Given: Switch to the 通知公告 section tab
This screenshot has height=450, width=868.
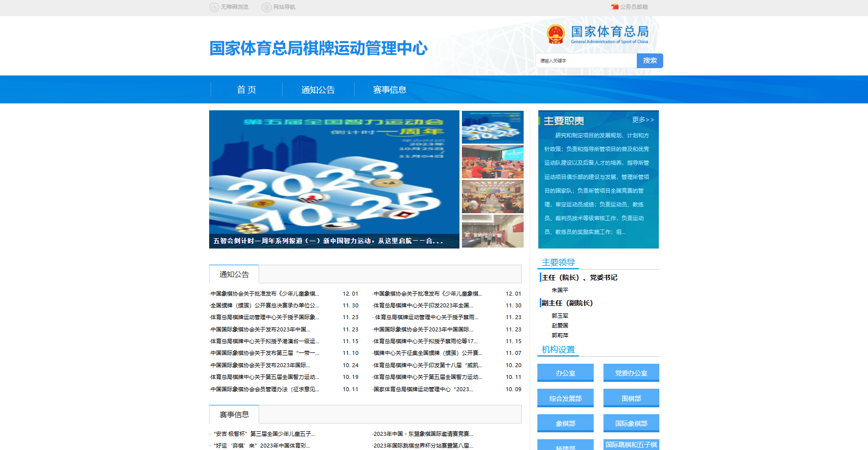Looking at the screenshot, I should (234, 275).
